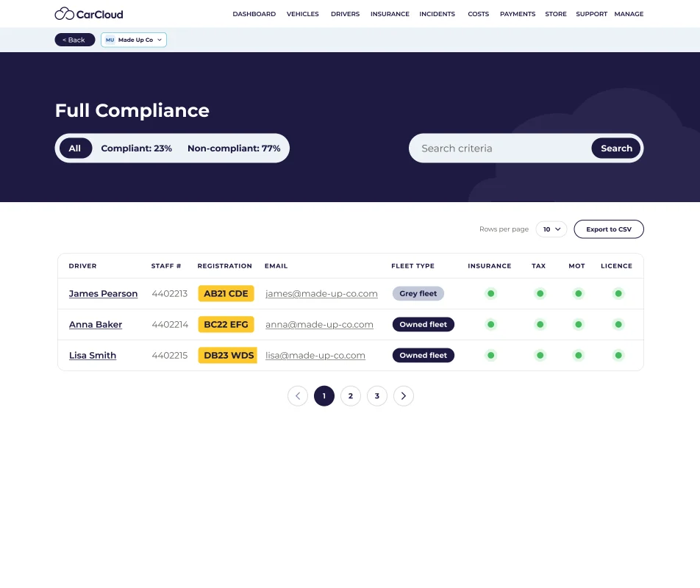
Task: Open James Pearson driver profile
Action: 103,293
